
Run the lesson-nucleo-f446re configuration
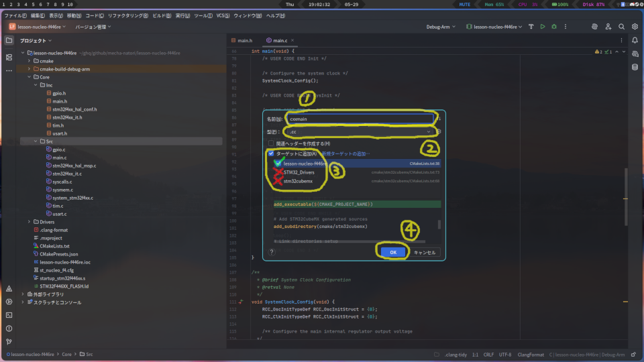pyautogui.click(x=542, y=27)
